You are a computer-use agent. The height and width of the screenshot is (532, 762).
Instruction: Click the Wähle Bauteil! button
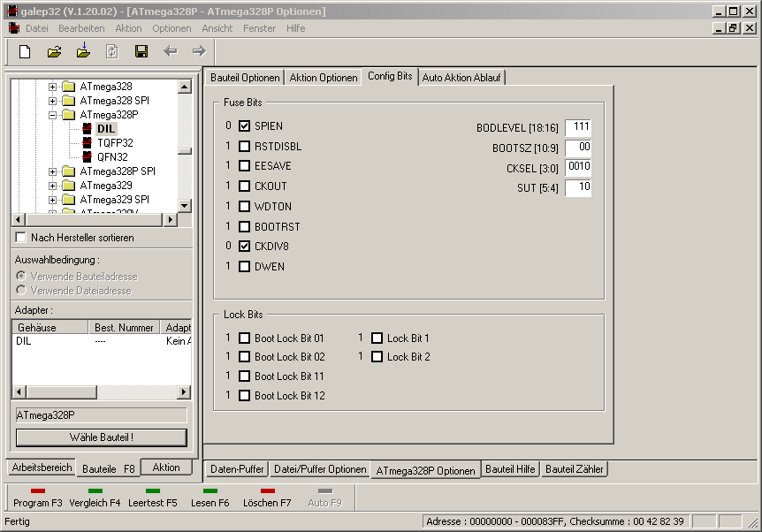pos(102,437)
